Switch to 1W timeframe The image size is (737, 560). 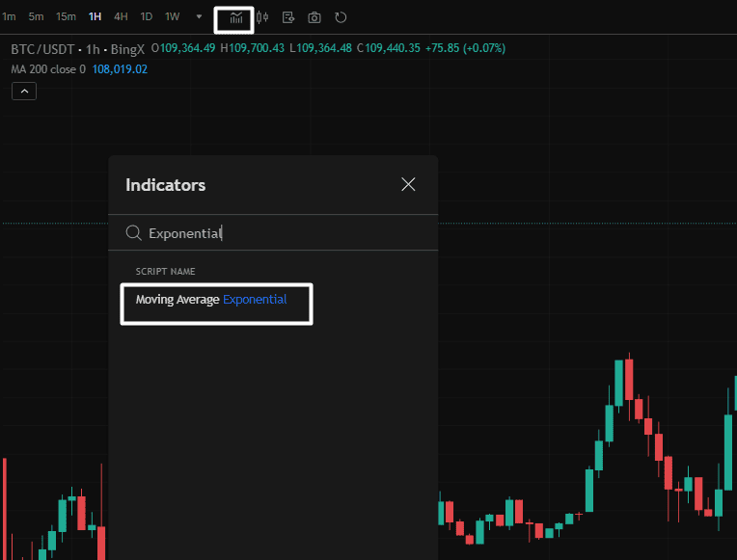click(x=172, y=16)
